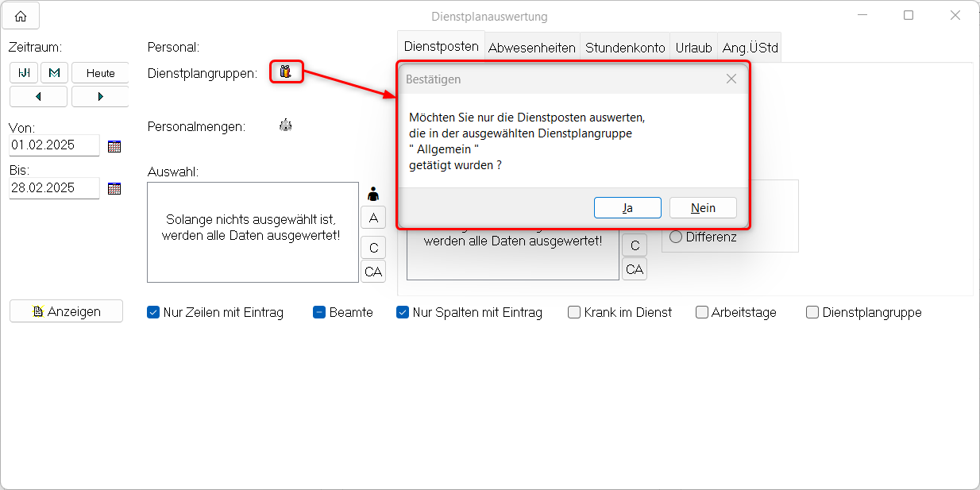Open the calendar picker for Von date
Screen dimensions: 980x490
pyautogui.click(x=114, y=146)
